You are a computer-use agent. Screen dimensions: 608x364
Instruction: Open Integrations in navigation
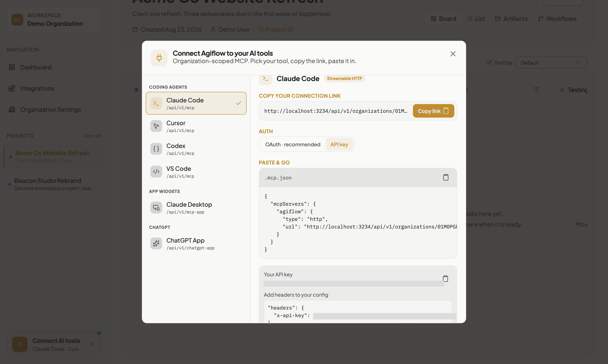click(x=54, y=88)
